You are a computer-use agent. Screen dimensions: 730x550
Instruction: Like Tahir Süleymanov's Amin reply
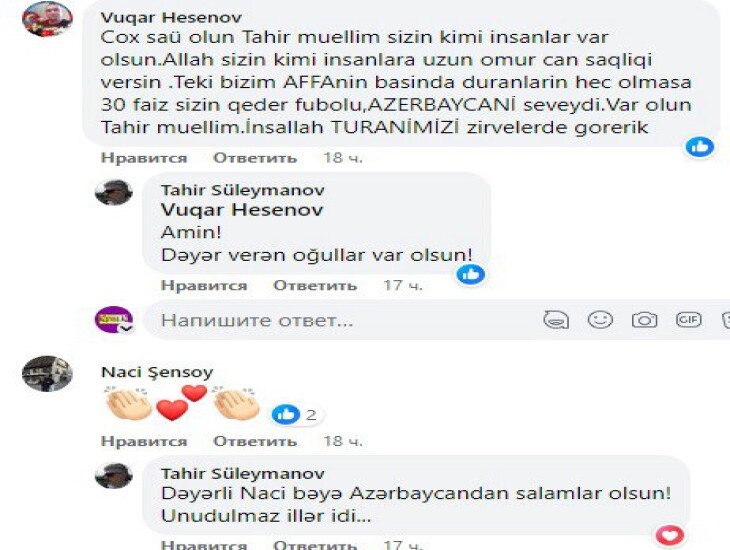point(204,285)
